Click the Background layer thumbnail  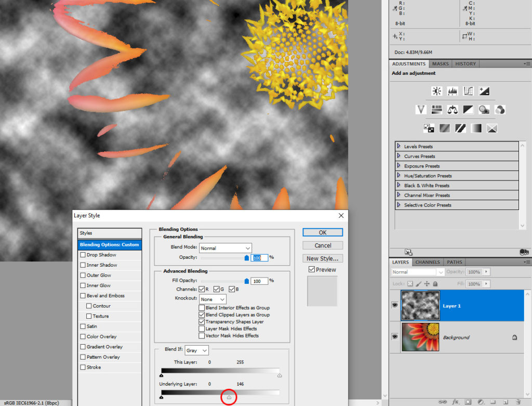click(x=420, y=337)
